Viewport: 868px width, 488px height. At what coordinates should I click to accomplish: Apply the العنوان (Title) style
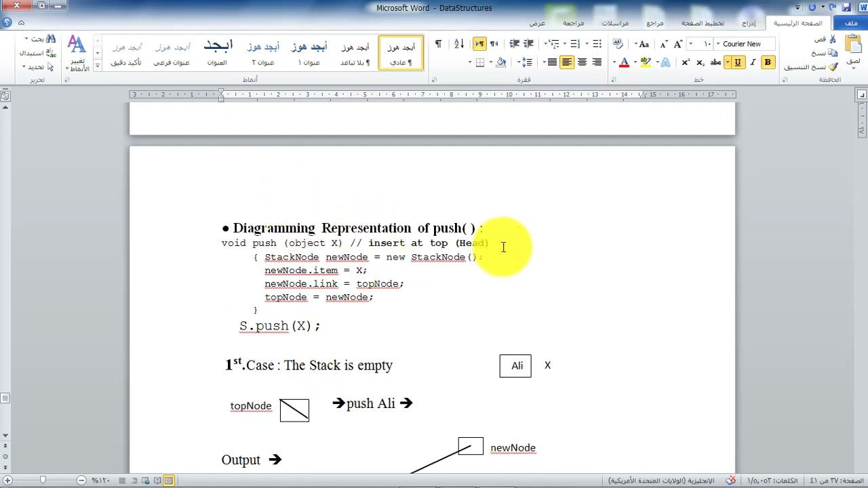[217, 53]
